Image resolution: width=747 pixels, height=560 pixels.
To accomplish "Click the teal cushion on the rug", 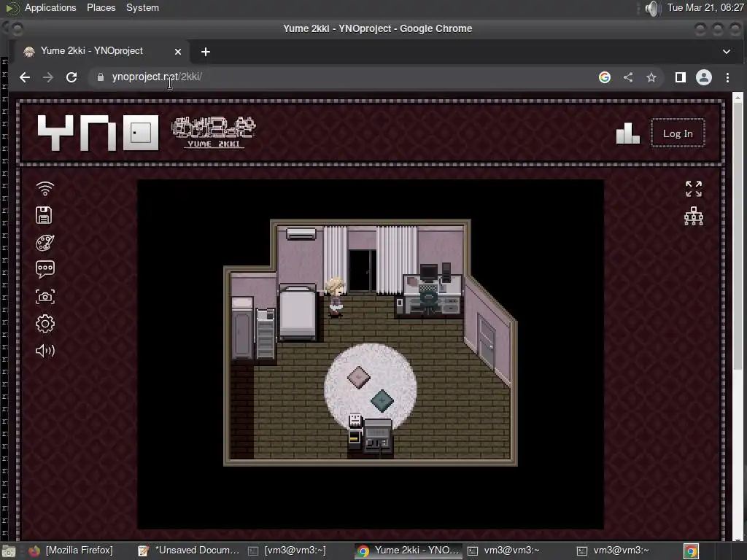I will coord(382,400).
